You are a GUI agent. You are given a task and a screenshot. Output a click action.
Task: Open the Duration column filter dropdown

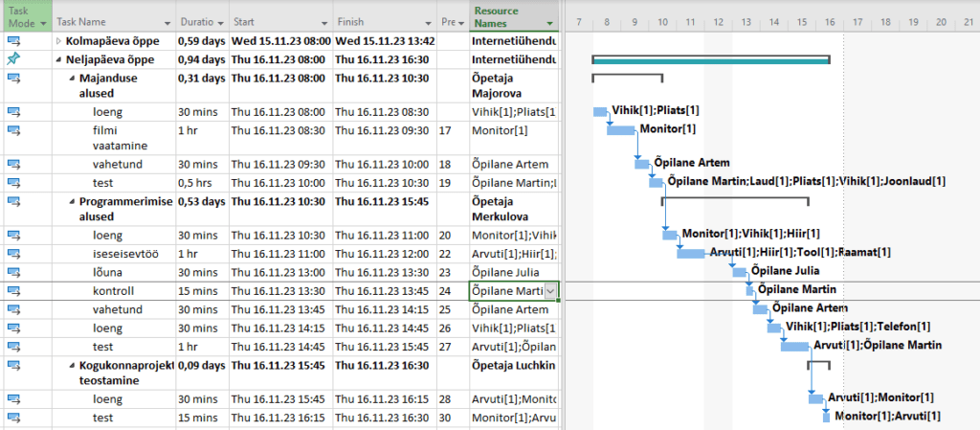221,22
